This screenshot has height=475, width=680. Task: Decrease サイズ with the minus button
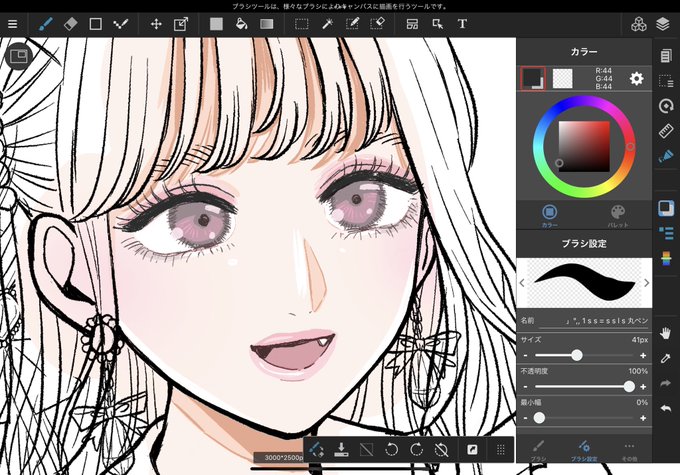point(526,356)
